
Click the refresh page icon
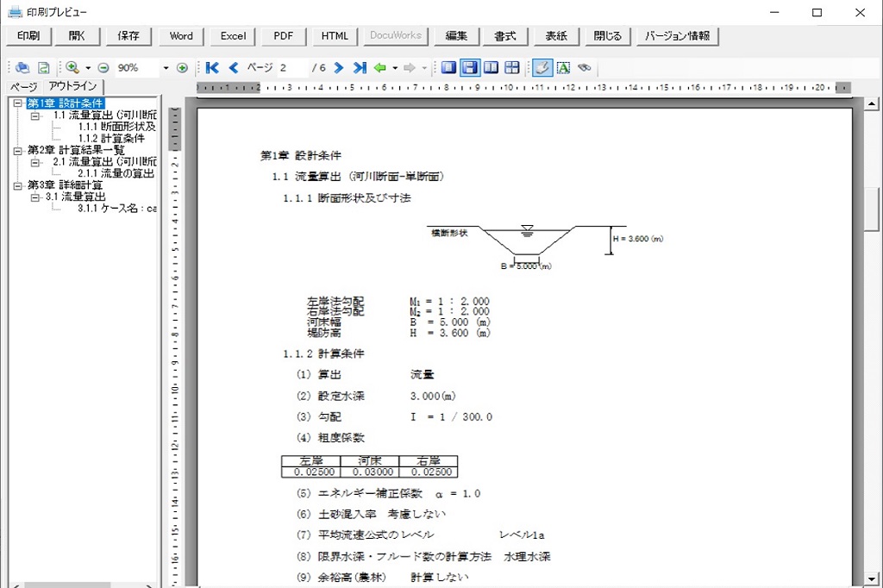coord(43,67)
